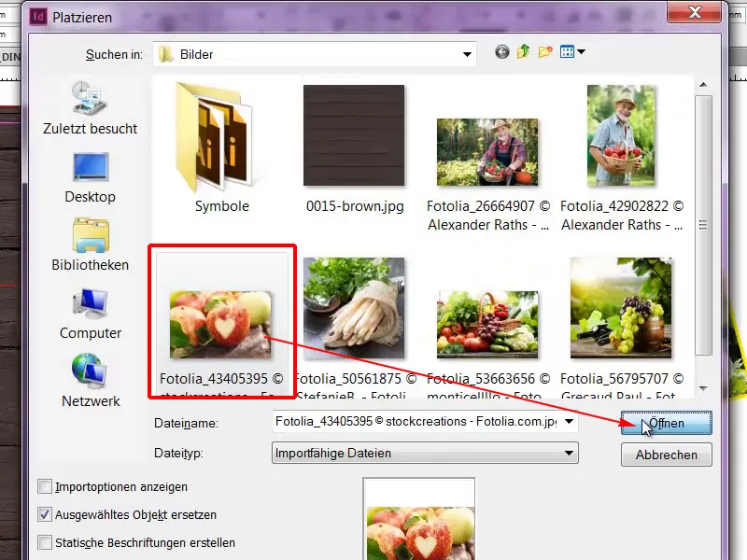Enable Importoptionen anzeigen checkbox
Viewport: 747px width, 560px height.
click(45, 486)
